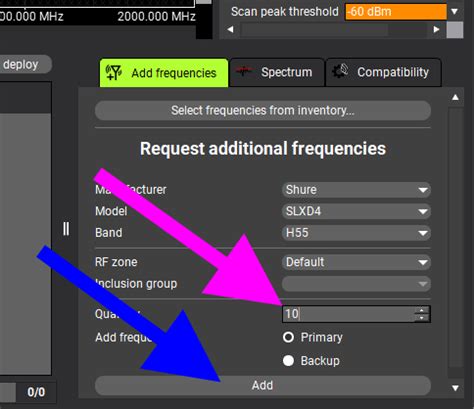The height and width of the screenshot is (409, 474).
Task: Click the dropdown arrow beside -60 dBm
Action: coord(454,12)
